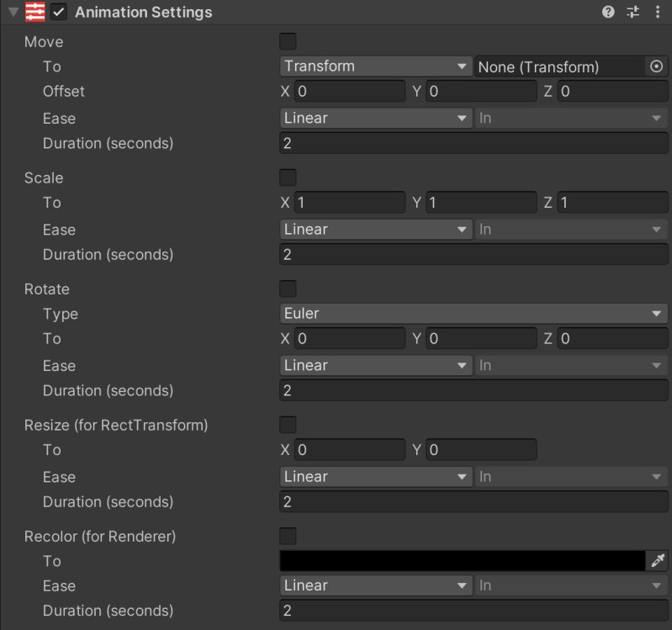
Task: Open component help reference icon
Action: click(608, 12)
